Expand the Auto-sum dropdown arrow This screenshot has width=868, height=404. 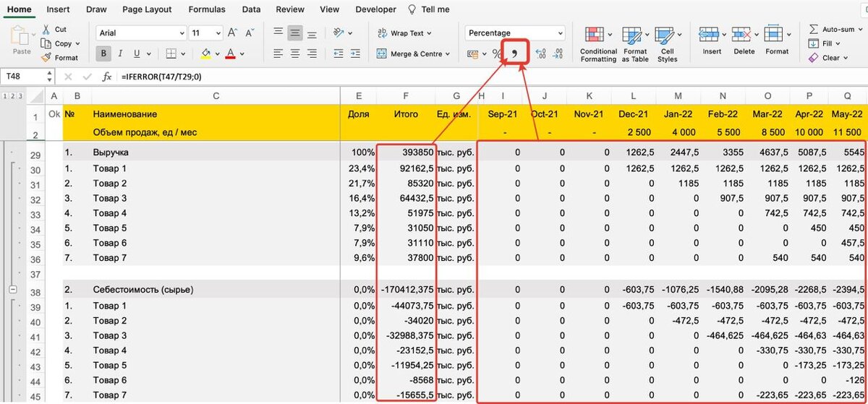coord(862,30)
